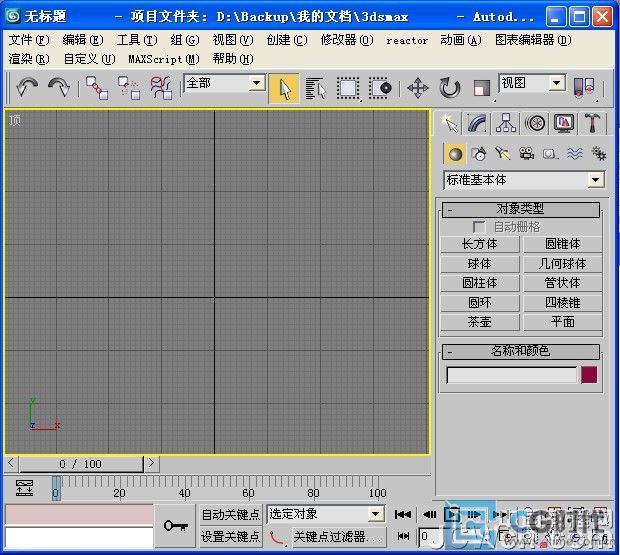Image resolution: width=620 pixels, height=555 pixels.
Task: Open the Mini Curve Editor icon beside trackbar
Action: 25,489
